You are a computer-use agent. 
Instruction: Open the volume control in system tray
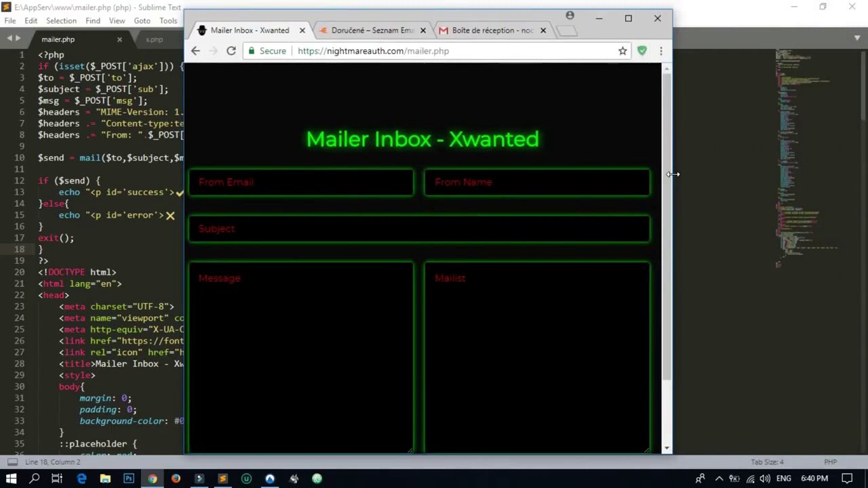click(x=765, y=479)
